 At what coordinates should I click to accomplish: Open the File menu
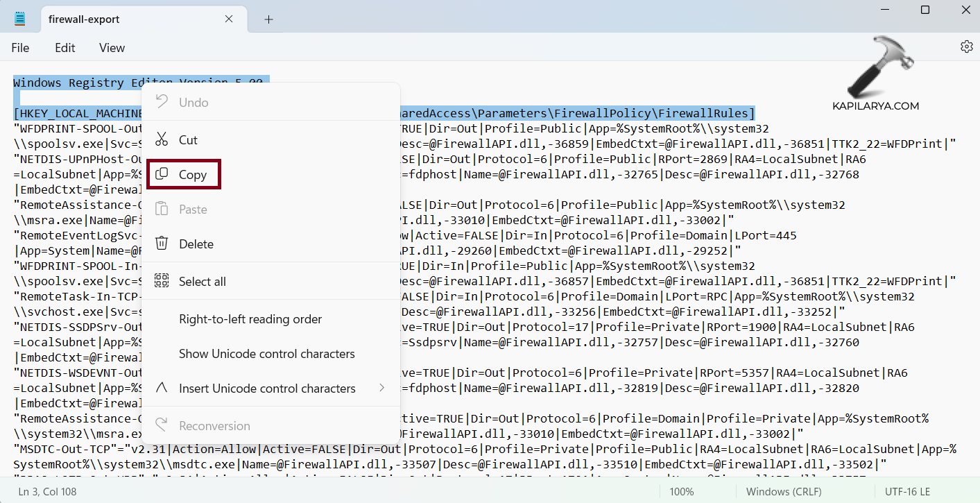point(20,48)
